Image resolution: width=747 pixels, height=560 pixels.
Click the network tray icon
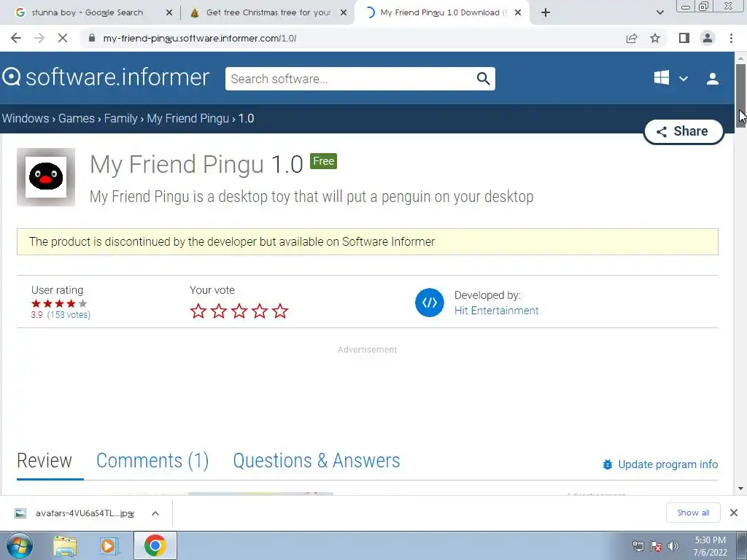638,546
